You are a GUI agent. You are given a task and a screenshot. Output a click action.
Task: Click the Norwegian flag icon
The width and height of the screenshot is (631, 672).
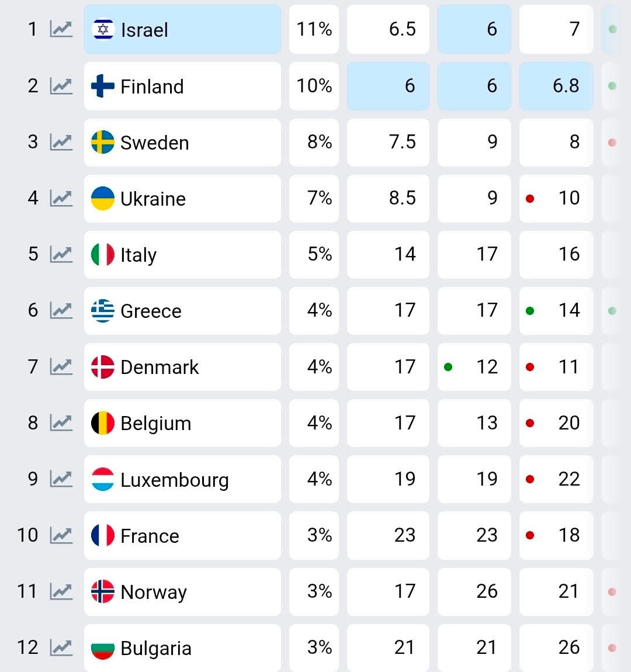tap(103, 591)
